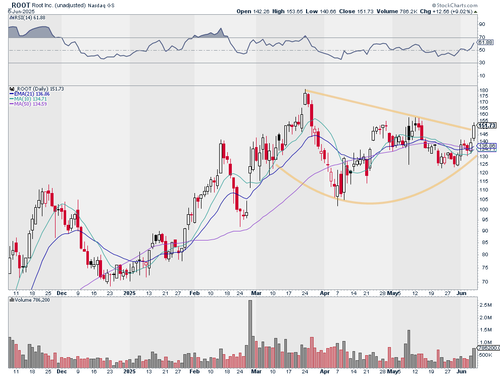Select Jun on the price chart date axis
The height and width of the screenshot is (376, 500).
click(461, 293)
